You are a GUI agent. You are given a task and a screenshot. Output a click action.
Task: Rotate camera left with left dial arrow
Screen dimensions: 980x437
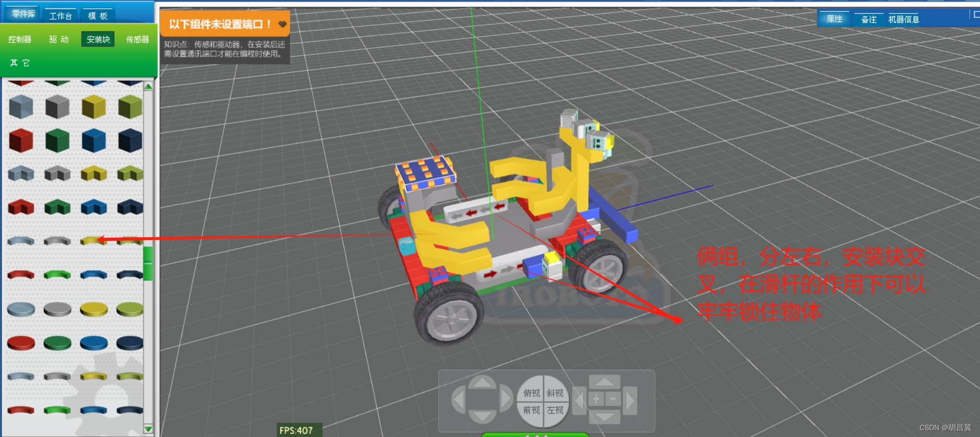coord(458,400)
